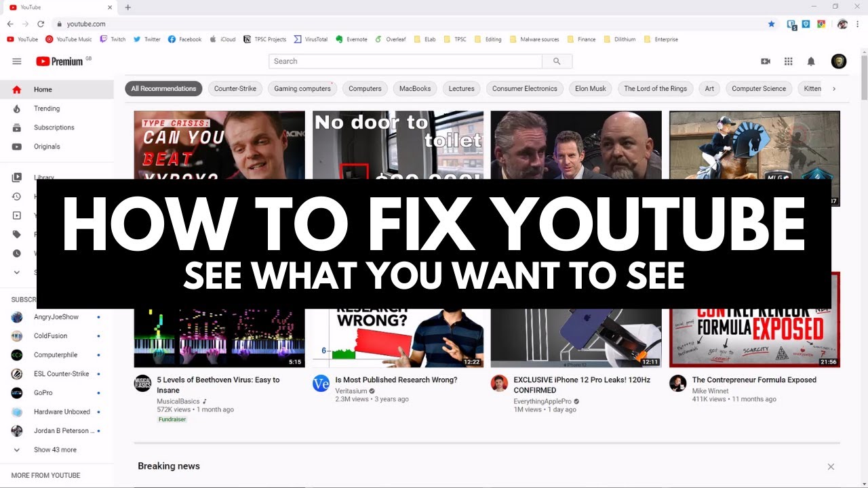Open the Chrome three-dot menu
The height and width of the screenshot is (488, 868).
pyautogui.click(x=859, y=24)
